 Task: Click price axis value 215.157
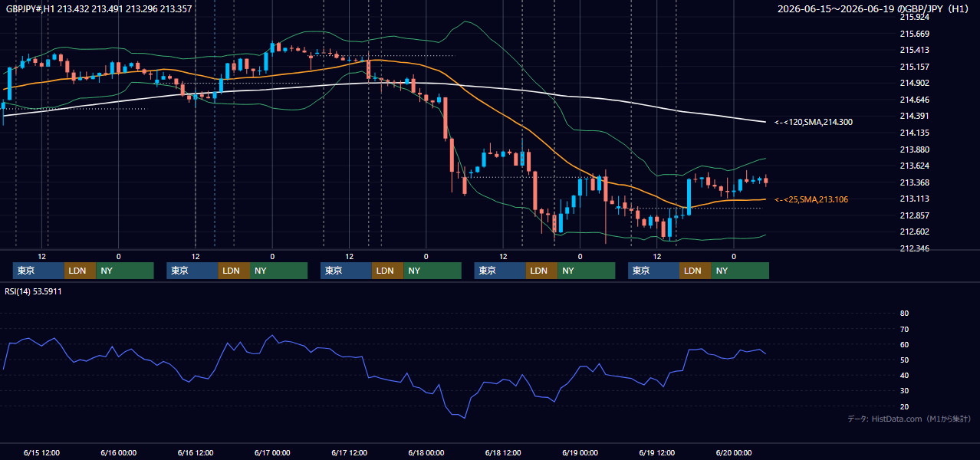point(914,67)
